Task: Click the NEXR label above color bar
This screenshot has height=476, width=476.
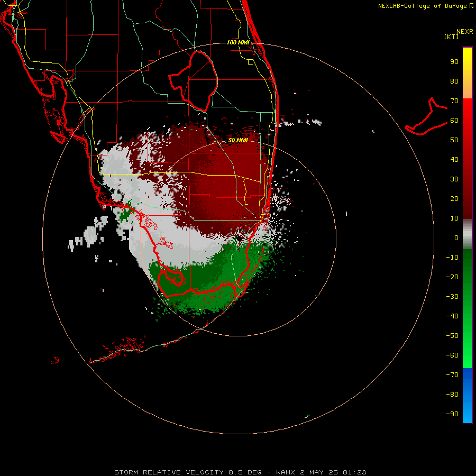Action: pos(465,31)
